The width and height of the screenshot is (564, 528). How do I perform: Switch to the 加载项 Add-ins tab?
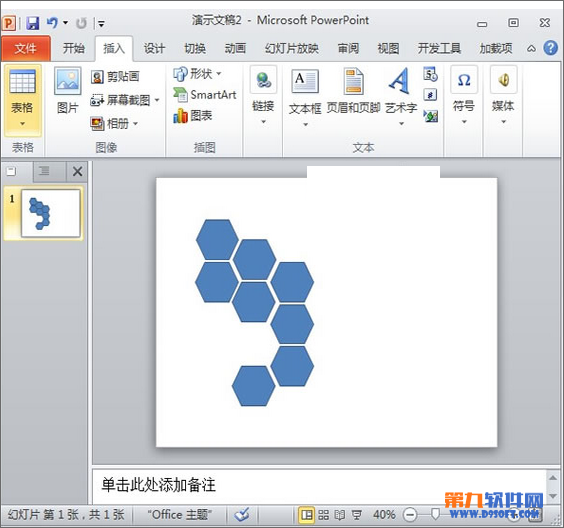tap(496, 48)
